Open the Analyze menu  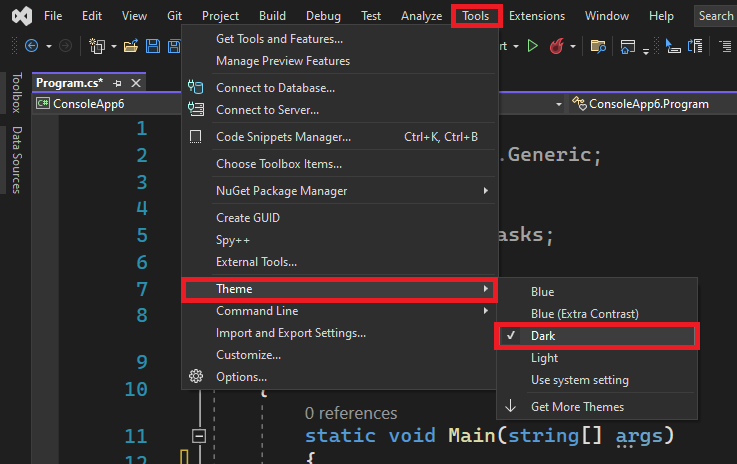click(x=421, y=16)
